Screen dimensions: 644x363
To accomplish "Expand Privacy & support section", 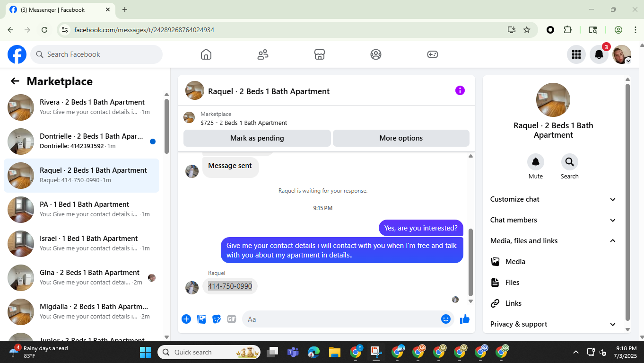I will (553, 324).
